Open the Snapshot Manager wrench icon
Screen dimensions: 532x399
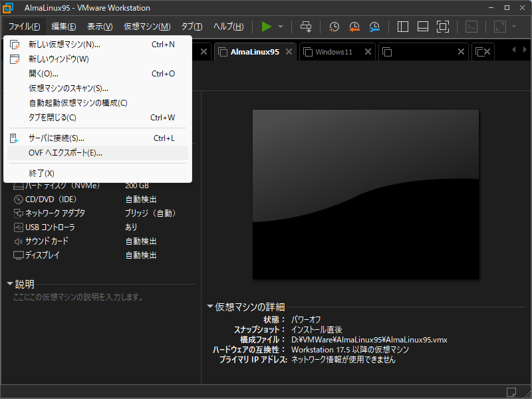374,27
